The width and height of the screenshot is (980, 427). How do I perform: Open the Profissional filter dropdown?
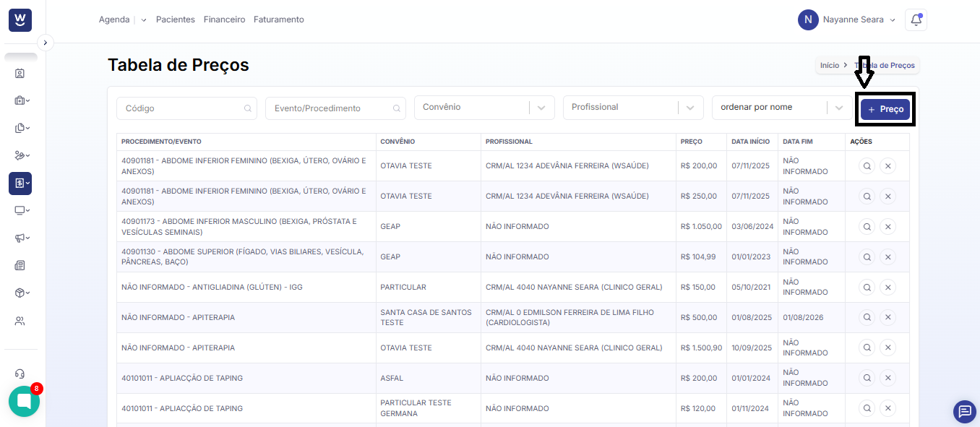tap(633, 108)
